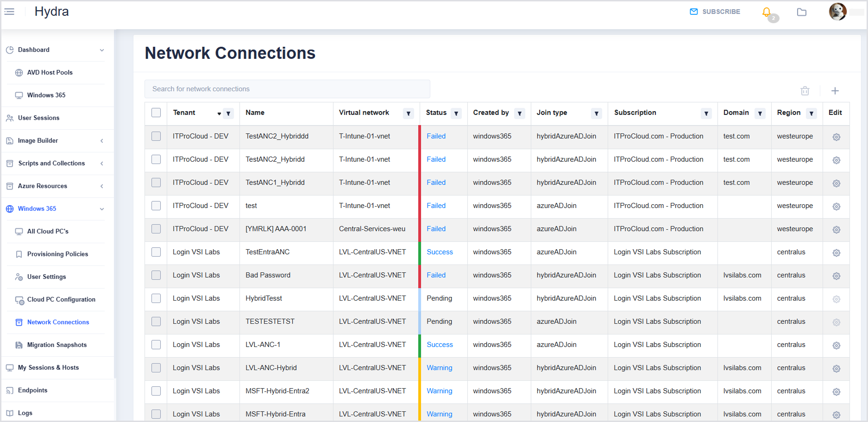Focus the network connections search field

287,89
